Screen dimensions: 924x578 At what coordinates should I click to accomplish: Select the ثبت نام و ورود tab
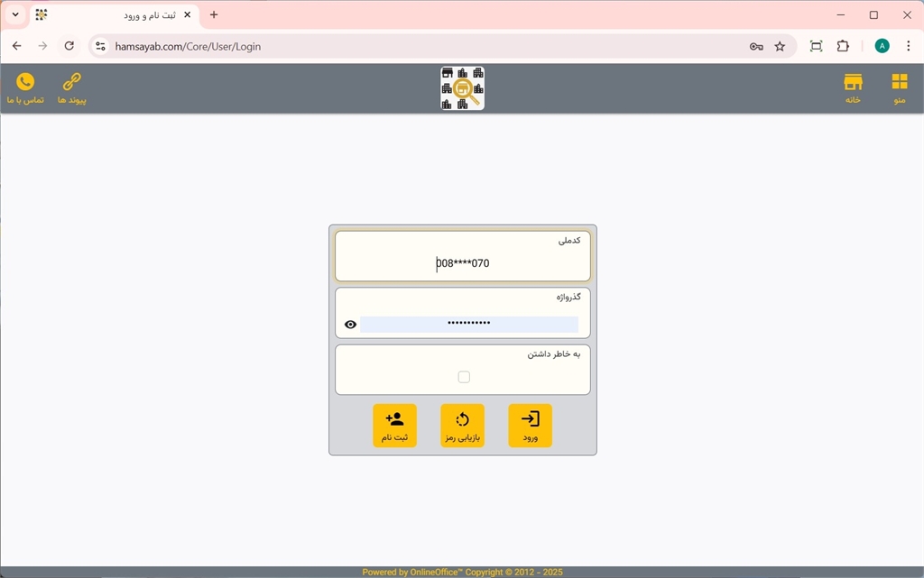tap(113, 15)
